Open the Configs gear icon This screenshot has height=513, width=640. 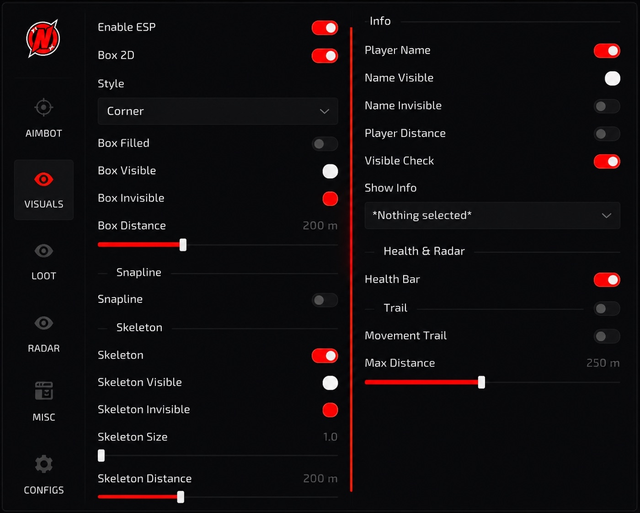click(44, 464)
